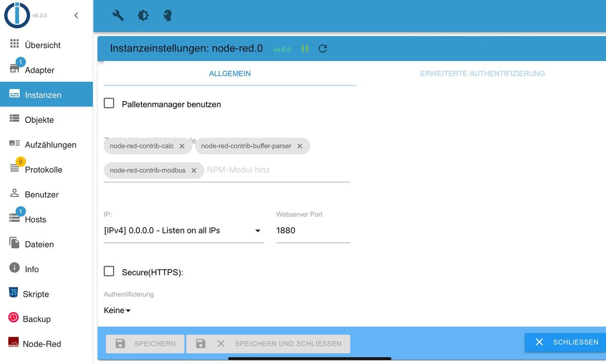Enable Palletenmanager benutzen checkbox

[x=109, y=103]
